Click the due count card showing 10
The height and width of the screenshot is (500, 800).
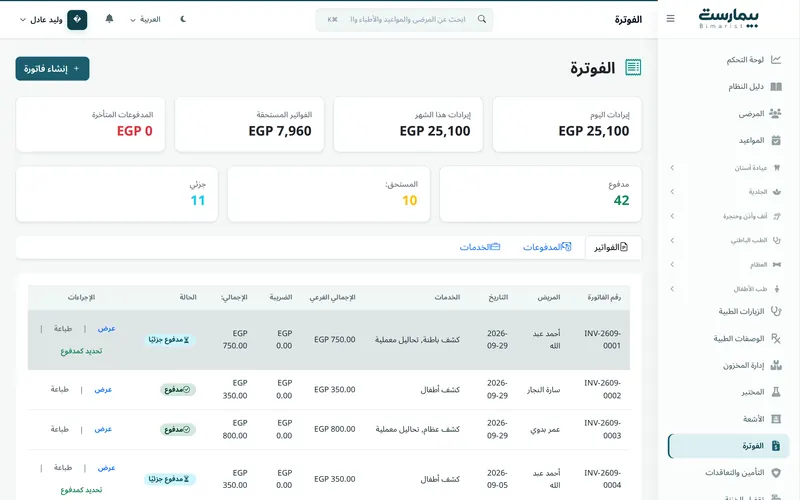click(329, 194)
